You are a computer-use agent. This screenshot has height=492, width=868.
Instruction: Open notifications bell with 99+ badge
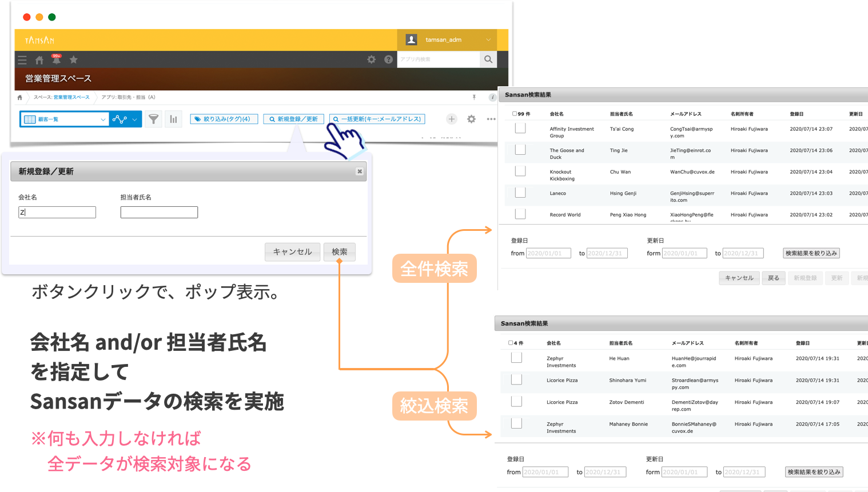pos(56,59)
